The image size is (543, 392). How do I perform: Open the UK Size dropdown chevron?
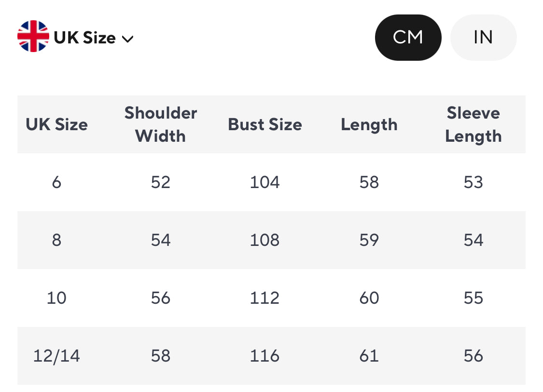coord(127,39)
